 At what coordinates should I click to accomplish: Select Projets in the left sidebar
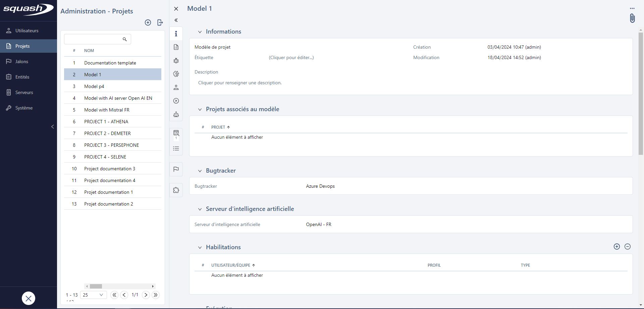coord(22,46)
